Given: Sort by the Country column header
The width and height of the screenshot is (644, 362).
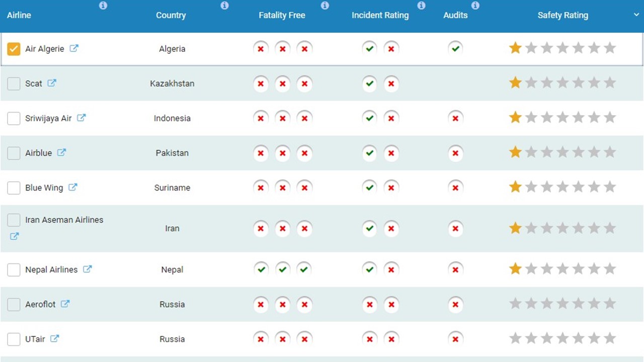Looking at the screenshot, I should coord(171,15).
